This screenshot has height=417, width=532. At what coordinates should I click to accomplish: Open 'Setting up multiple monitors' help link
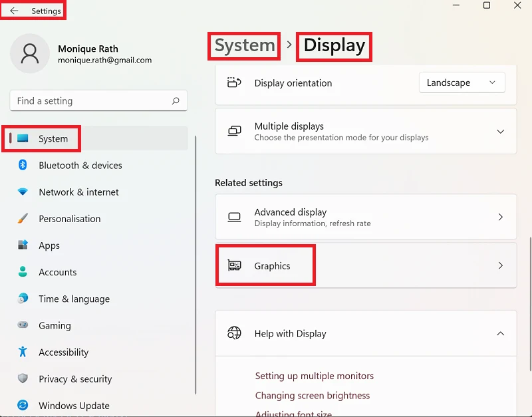coord(314,376)
